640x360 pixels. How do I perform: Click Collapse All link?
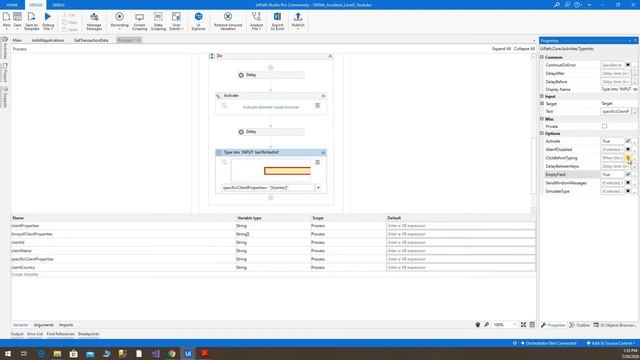pyautogui.click(x=524, y=49)
